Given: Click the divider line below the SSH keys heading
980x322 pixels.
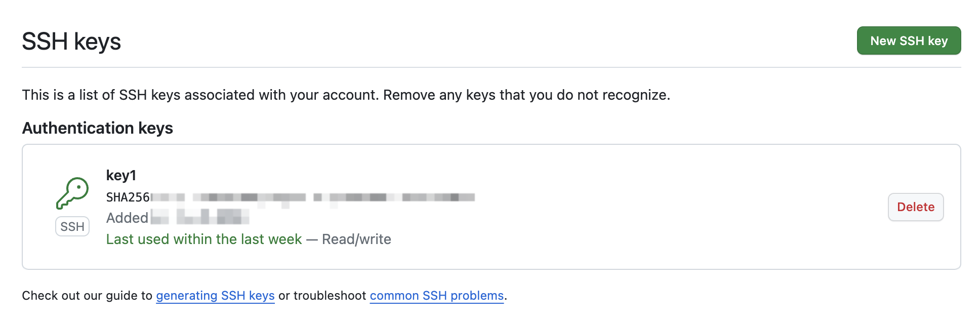Looking at the screenshot, I should pos(491,67).
